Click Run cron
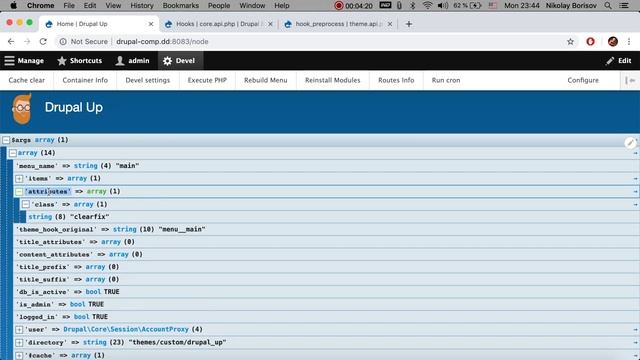This screenshot has width=640, height=360. pos(446,80)
